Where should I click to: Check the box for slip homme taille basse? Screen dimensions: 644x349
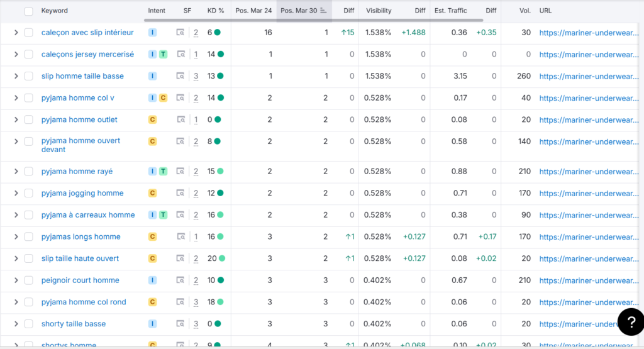point(28,76)
